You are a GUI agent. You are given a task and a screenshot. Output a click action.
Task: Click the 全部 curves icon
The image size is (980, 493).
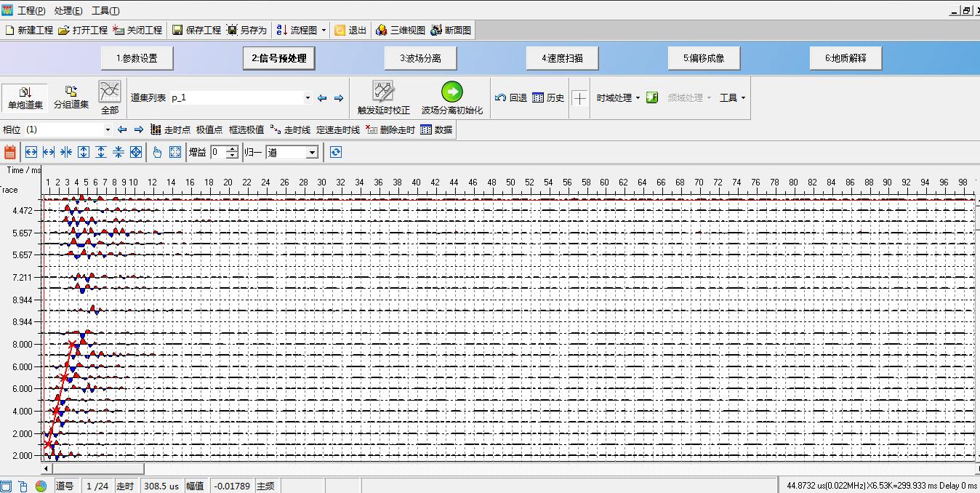[x=109, y=92]
